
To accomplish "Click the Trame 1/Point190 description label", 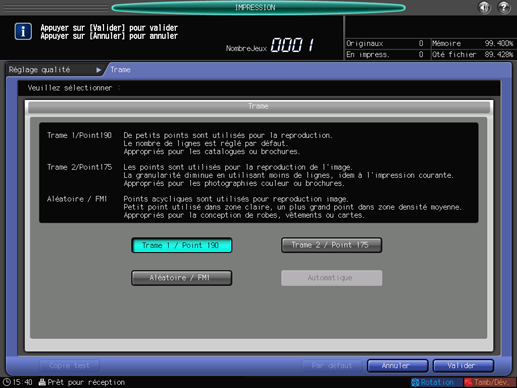I will coord(79,135).
